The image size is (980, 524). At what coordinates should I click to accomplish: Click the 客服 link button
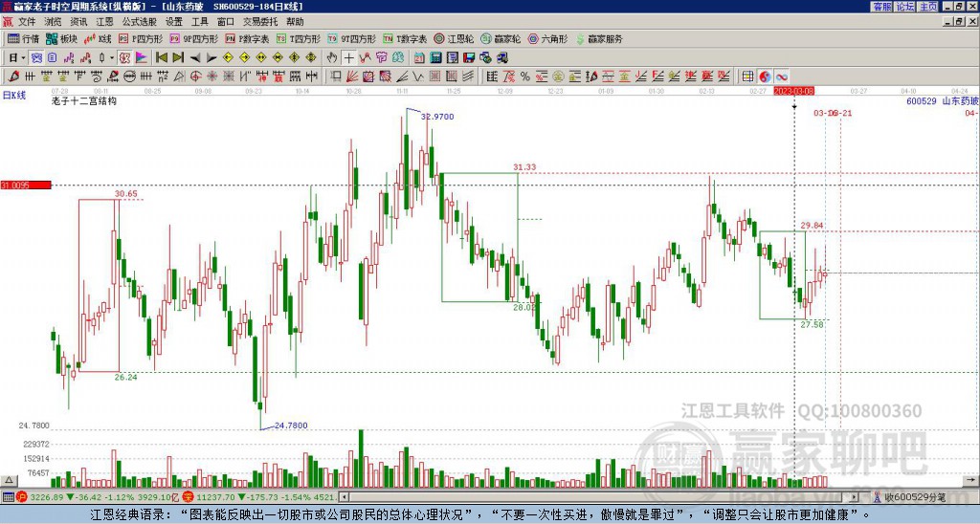pos(882,7)
